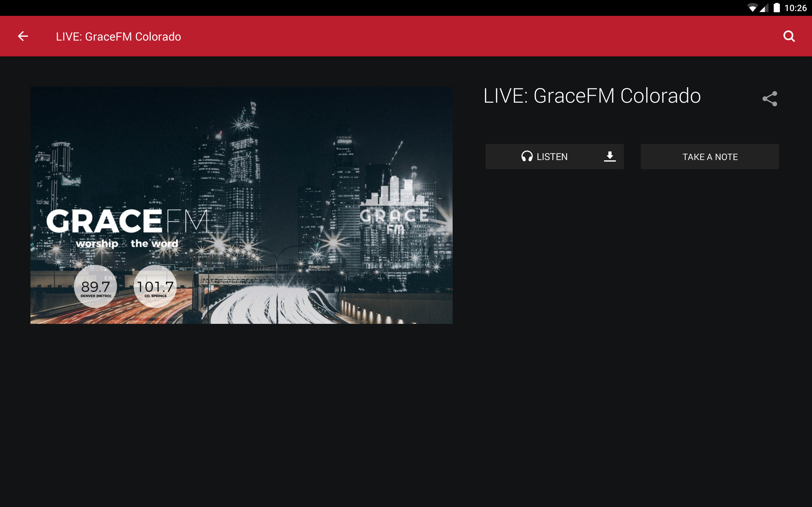Tap the cellular signal icon
This screenshot has height=507, width=812.
(764, 8)
